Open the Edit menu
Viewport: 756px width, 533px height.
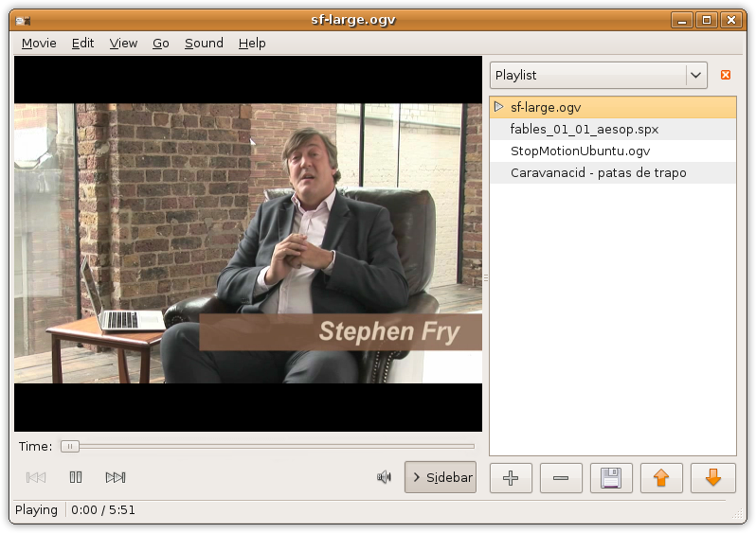point(82,44)
